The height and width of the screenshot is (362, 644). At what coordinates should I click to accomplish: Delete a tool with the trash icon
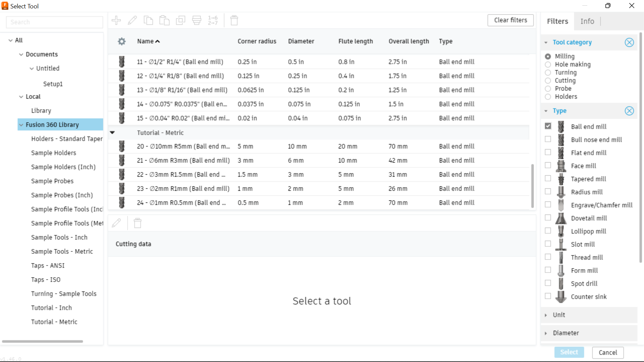[234, 20]
